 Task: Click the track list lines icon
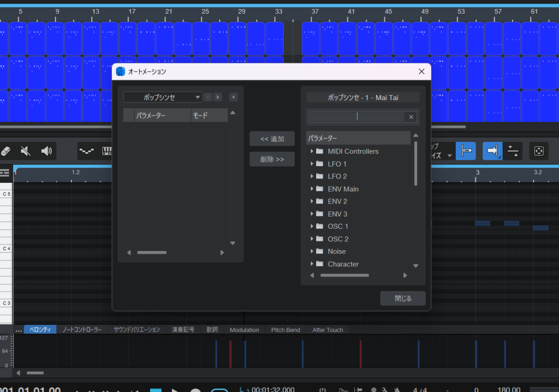click(4, 173)
